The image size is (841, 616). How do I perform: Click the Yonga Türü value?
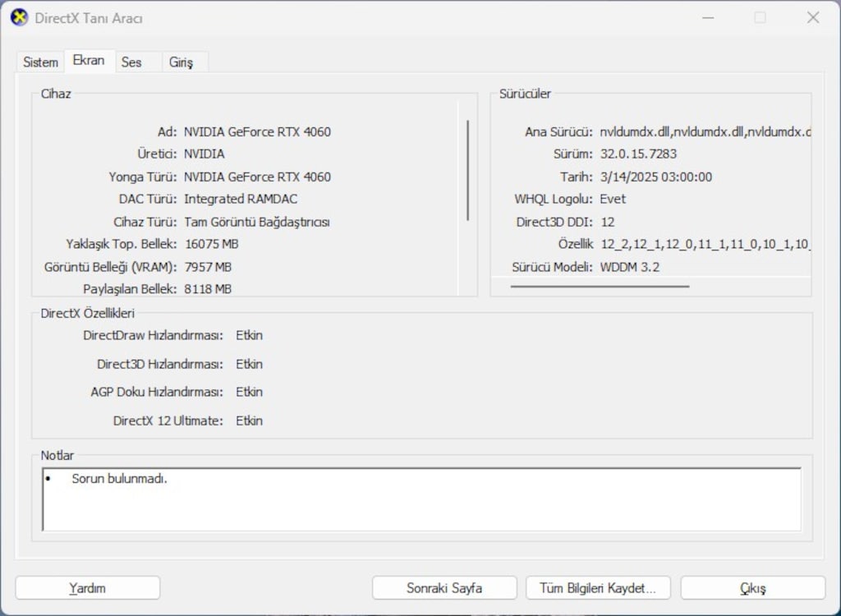[x=257, y=177]
